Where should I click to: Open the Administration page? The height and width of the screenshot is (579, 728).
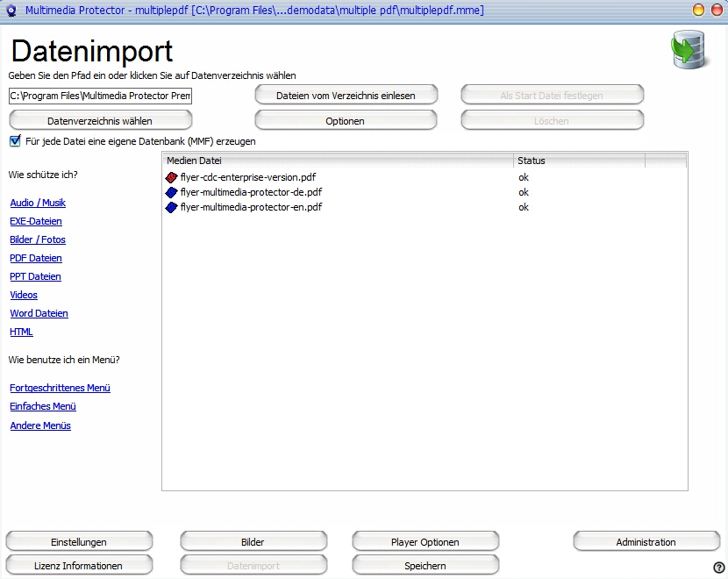tap(646, 542)
